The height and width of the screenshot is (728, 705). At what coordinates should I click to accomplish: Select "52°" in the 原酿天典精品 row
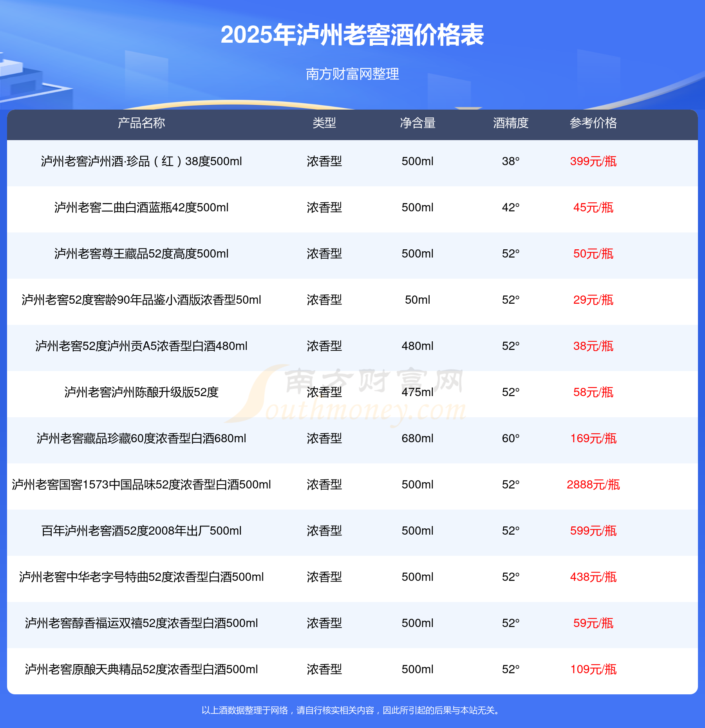[x=511, y=669]
